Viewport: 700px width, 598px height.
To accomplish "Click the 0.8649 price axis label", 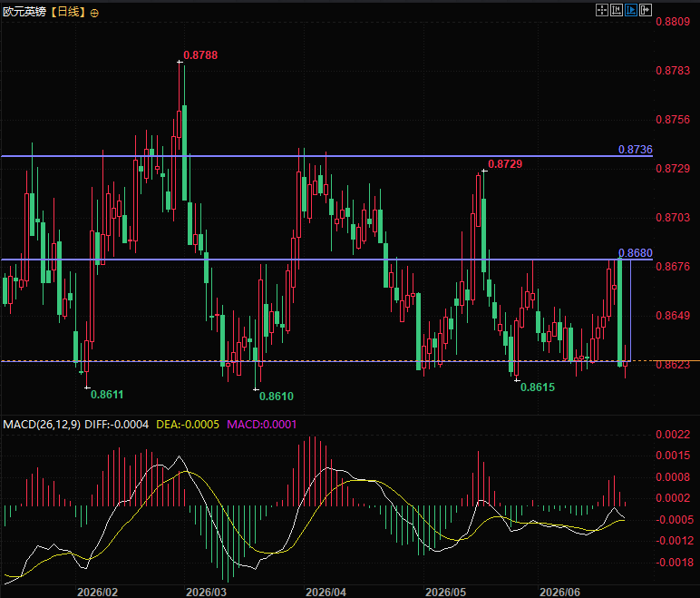I will pyautogui.click(x=673, y=316).
